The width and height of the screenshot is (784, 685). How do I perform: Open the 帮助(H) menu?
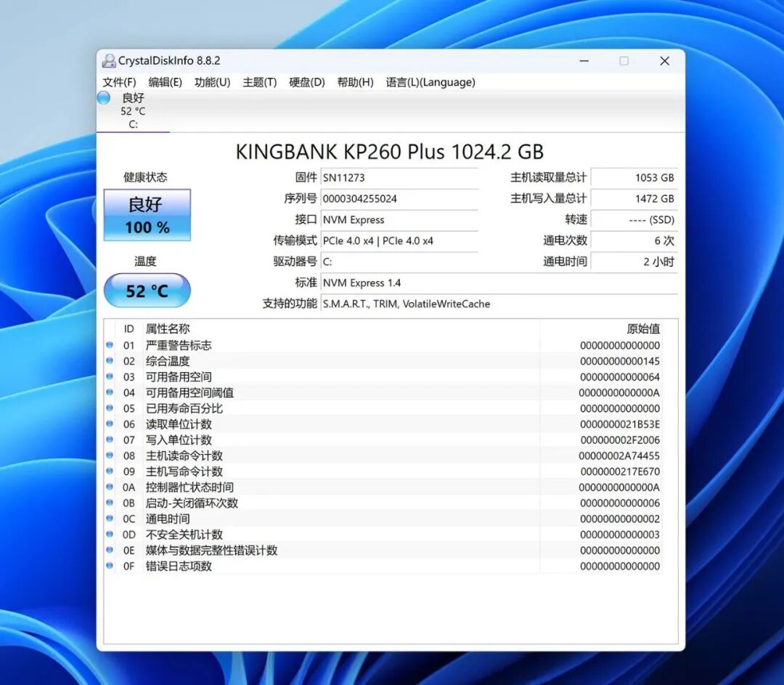click(x=355, y=82)
